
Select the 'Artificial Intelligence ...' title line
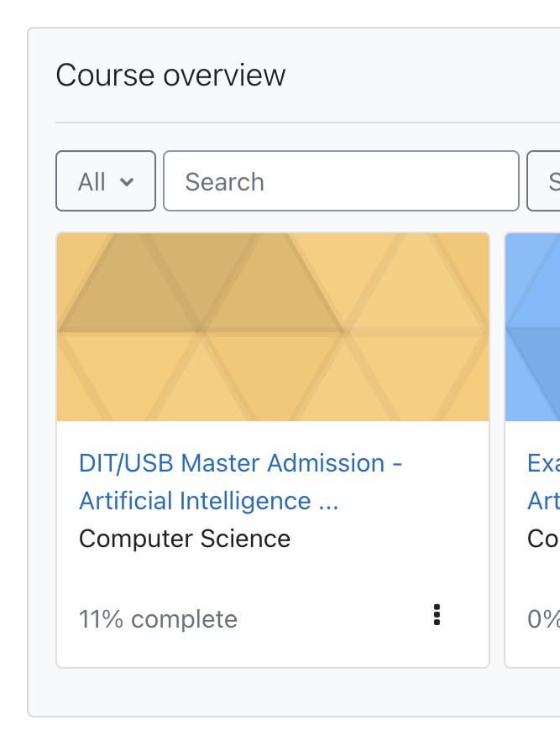[x=209, y=501]
